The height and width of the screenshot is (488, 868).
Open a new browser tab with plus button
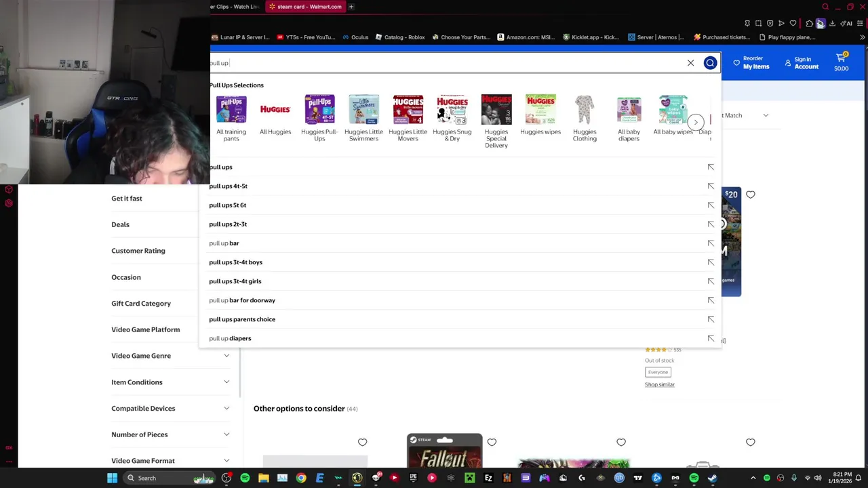351,7
